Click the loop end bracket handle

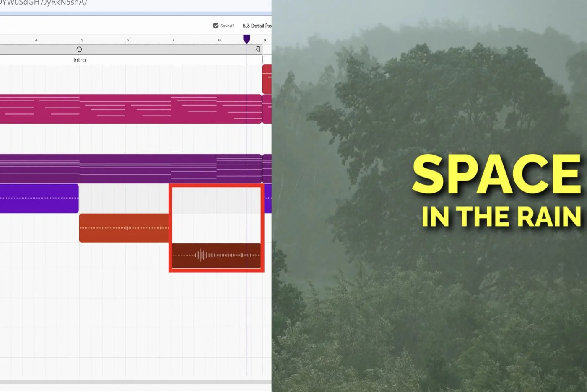tap(257, 49)
